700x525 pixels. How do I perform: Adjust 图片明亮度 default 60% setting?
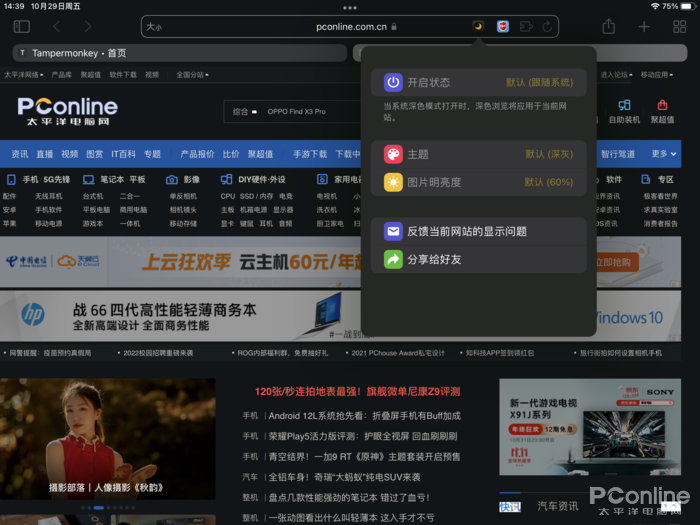[x=478, y=182]
